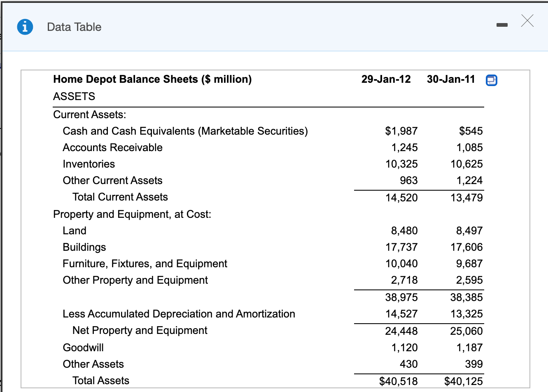Click the cash value '$1,987'
Image resolution: width=548 pixels, height=392 pixels.
click(x=401, y=131)
